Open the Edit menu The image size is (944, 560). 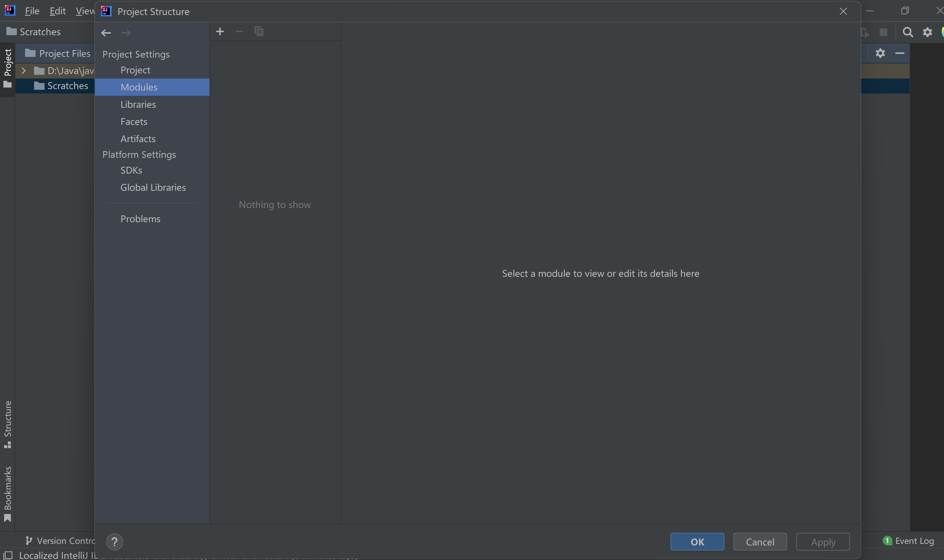57,11
